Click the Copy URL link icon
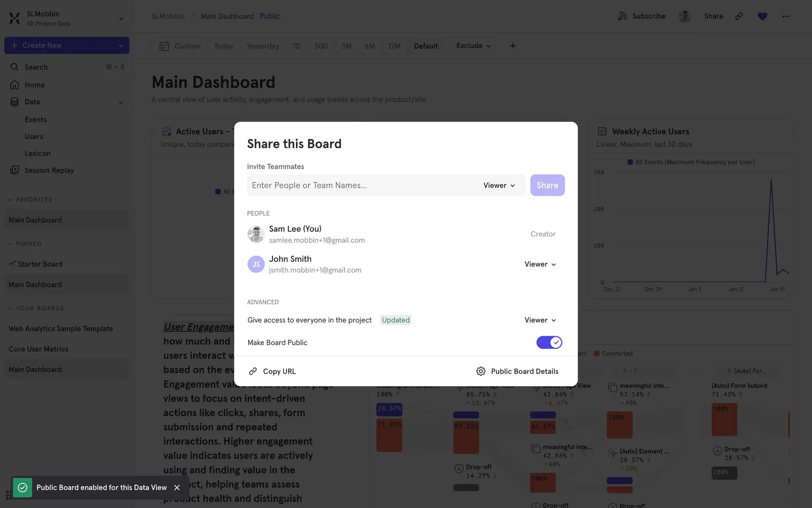Screen dimensions: 812x508 (x=253, y=371)
